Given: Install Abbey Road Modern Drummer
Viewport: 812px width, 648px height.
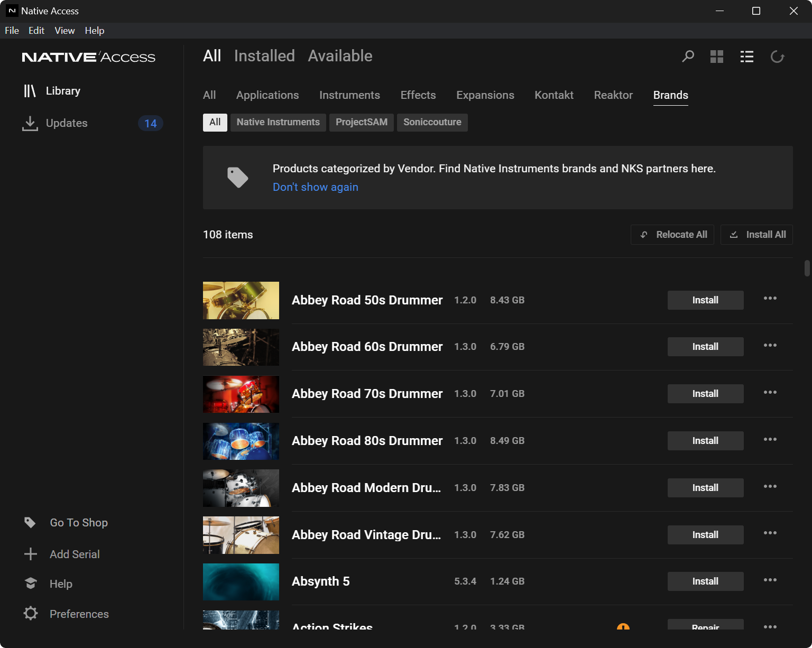Looking at the screenshot, I should (x=706, y=488).
